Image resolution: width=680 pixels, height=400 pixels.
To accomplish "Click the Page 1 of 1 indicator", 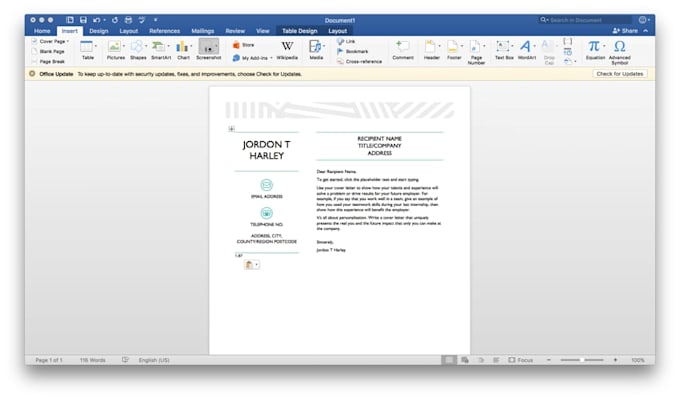I will click(49, 360).
